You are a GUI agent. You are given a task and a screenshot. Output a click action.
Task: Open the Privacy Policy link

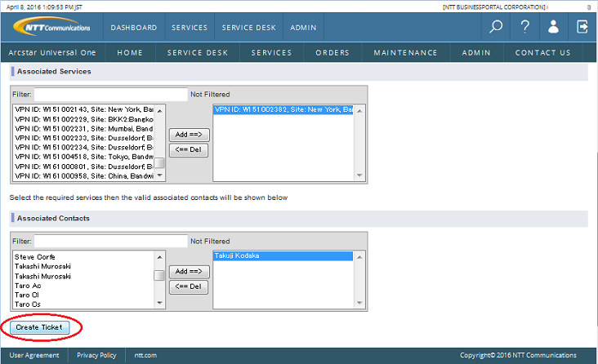[x=96, y=356]
